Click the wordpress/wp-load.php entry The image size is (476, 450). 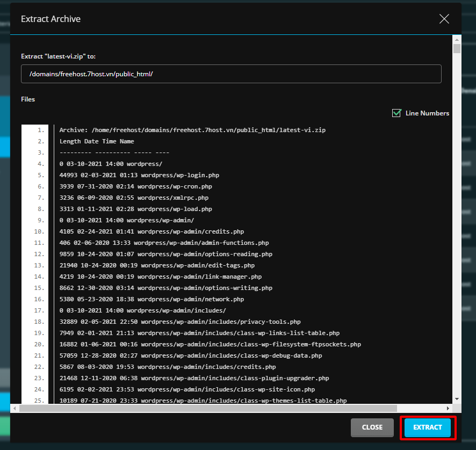136,209
